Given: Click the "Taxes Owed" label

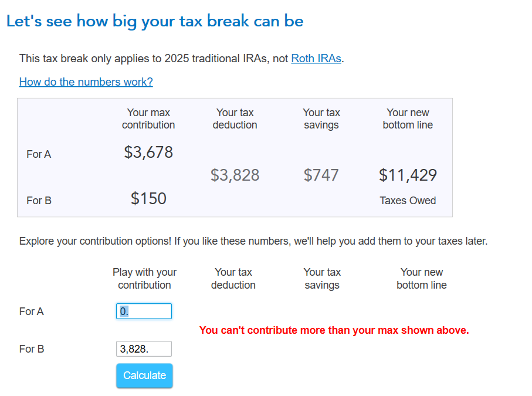Looking at the screenshot, I should pyautogui.click(x=408, y=201).
